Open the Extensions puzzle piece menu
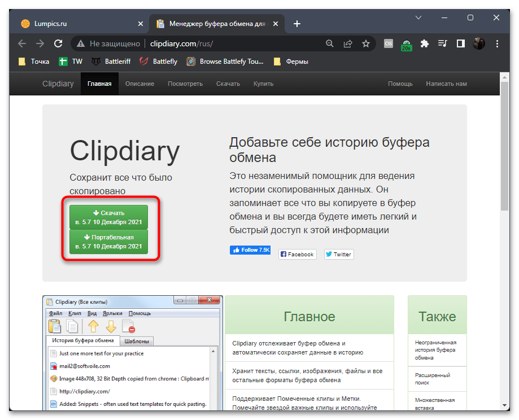Screen dimensions: 519x420 pyautogui.click(x=425, y=43)
